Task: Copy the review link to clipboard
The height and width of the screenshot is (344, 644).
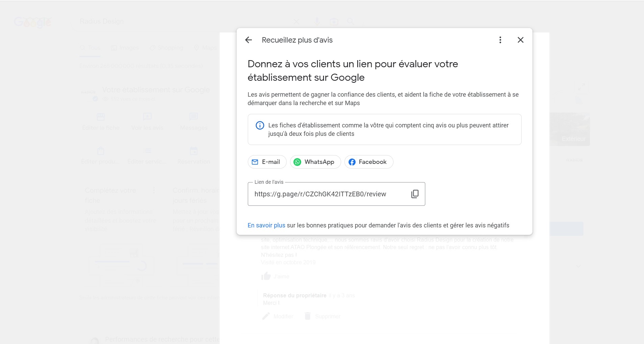Action: click(x=415, y=194)
